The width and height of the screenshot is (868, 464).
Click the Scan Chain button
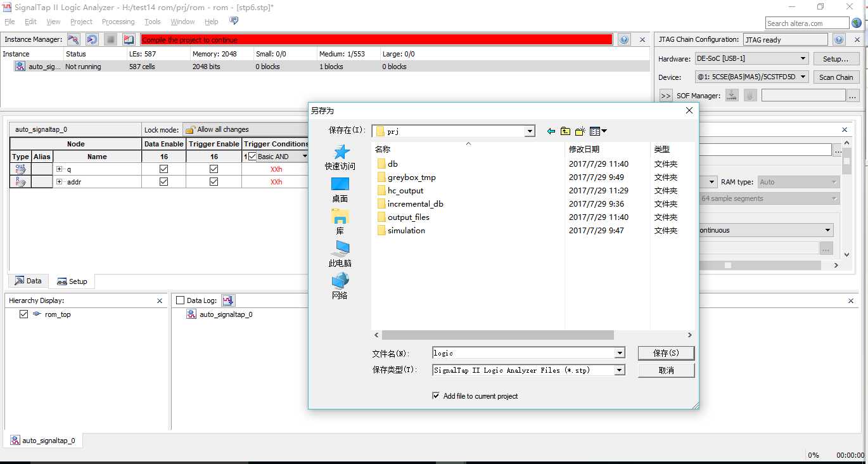click(836, 77)
